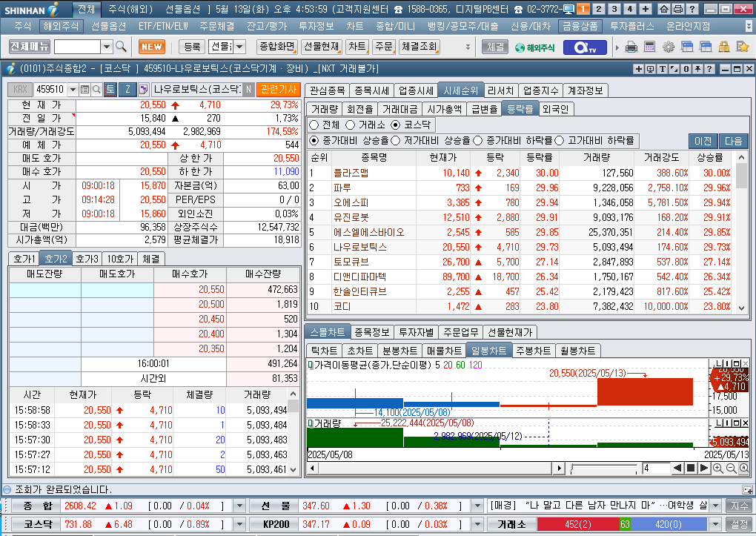This screenshot has height=536, width=756.
Task: Click the αTV broadcast button
Action: pyautogui.click(x=584, y=47)
